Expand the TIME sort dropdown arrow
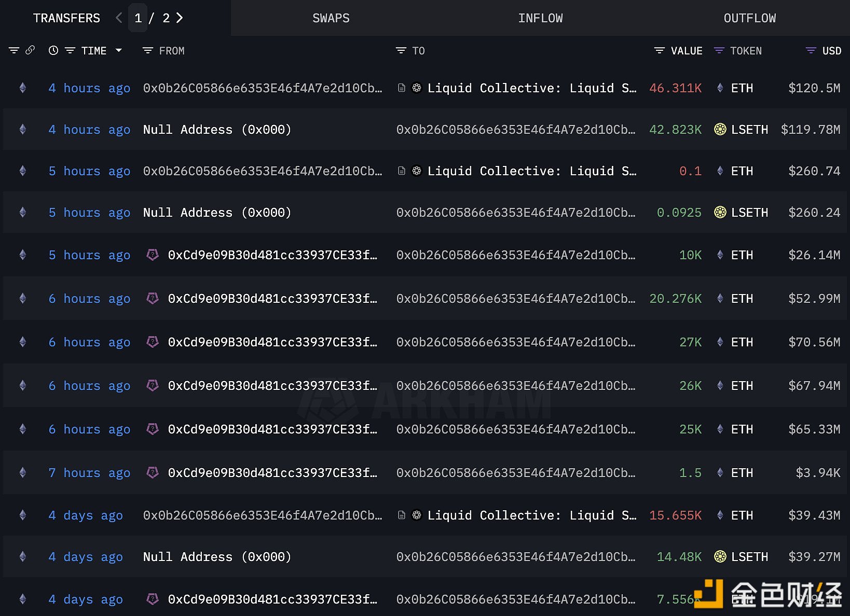Image resolution: width=850 pixels, height=616 pixels. point(119,50)
